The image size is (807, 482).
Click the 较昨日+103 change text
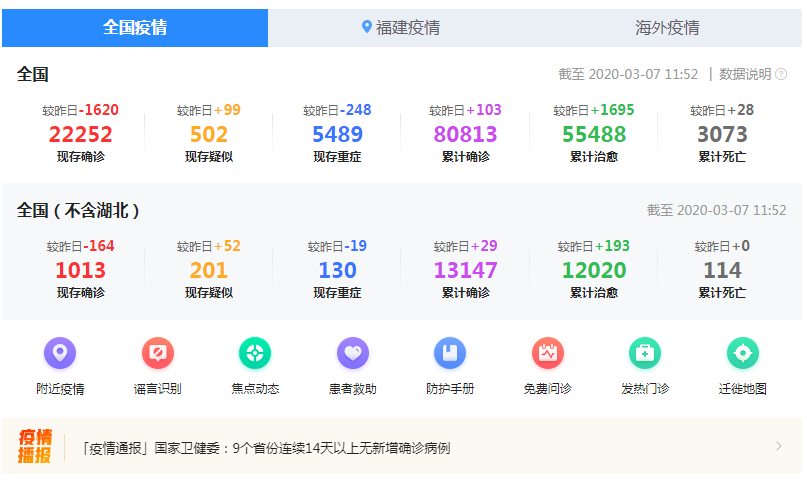465,110
